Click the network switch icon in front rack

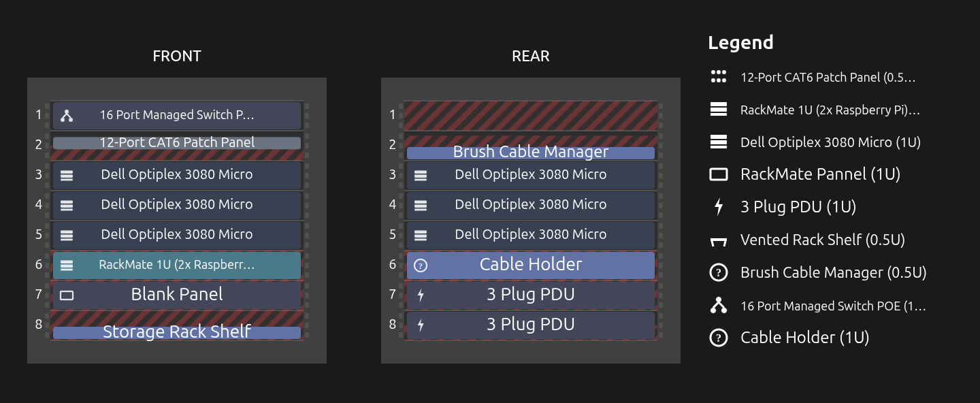[x=67, y=116]
